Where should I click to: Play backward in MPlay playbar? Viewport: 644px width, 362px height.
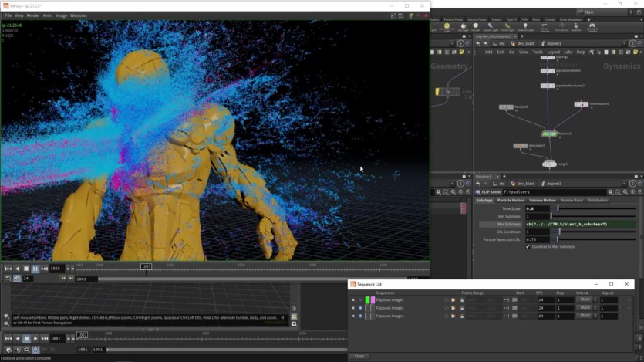pyautogui.click(x=17, y=269)
